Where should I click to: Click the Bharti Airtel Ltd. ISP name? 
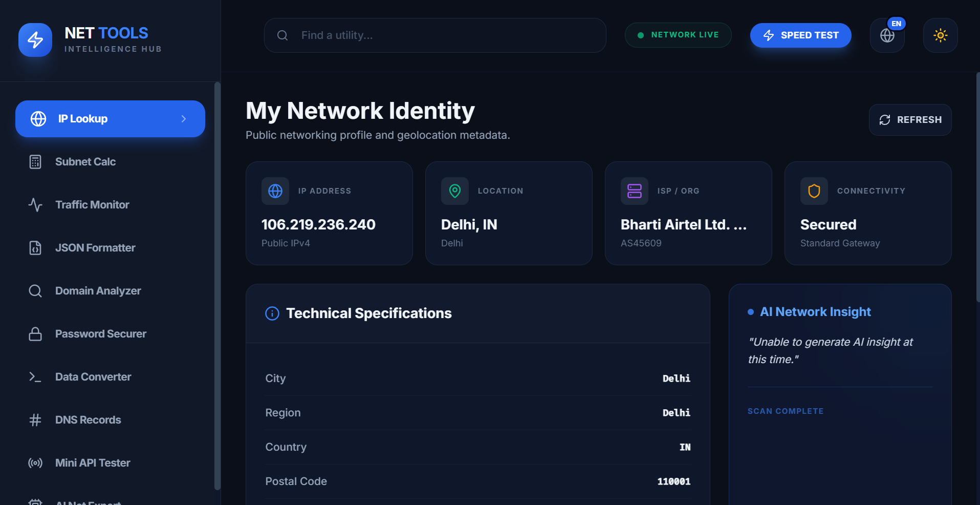point(684,224)
